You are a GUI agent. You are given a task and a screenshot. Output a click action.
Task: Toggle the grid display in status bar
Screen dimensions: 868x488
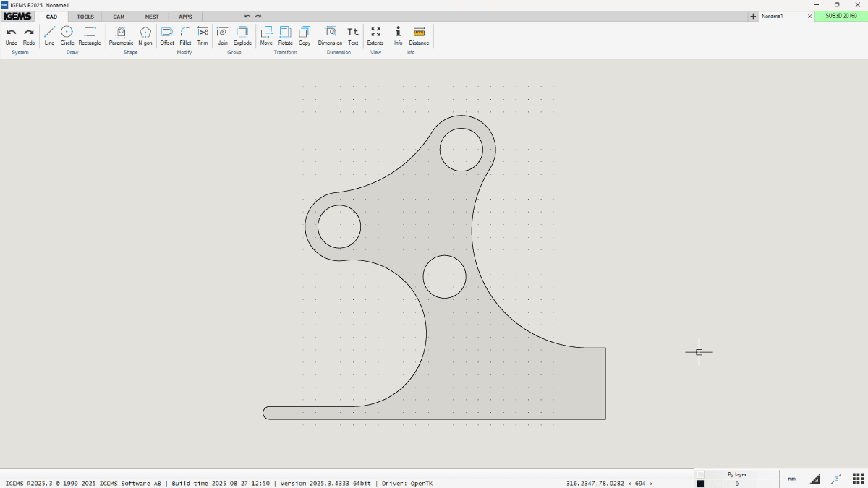coord(857,479)
